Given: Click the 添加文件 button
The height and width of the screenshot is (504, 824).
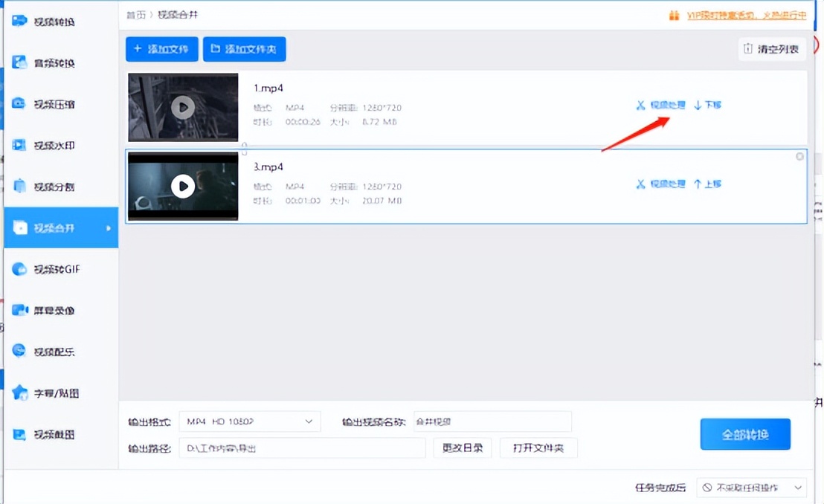Looking at the screenshot, I should click(x=162, y=49).
